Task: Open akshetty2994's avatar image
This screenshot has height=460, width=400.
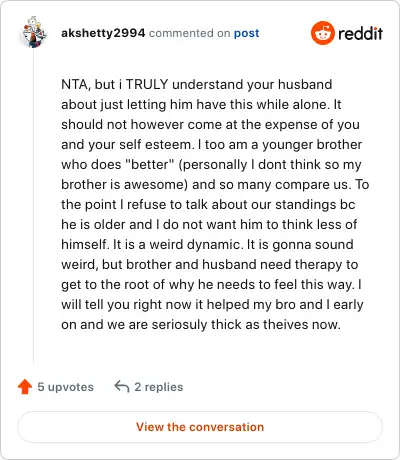Action: [x=34, y=33]
